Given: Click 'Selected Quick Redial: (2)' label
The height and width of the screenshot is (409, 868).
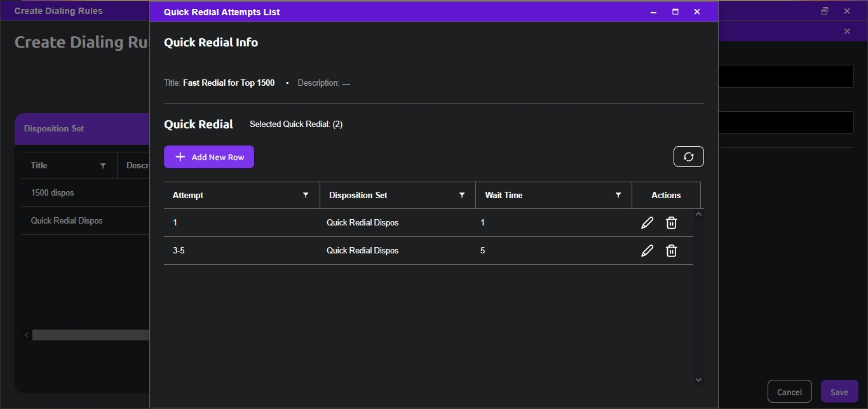Looking at the screenshot, I should (x=296, y=124).
